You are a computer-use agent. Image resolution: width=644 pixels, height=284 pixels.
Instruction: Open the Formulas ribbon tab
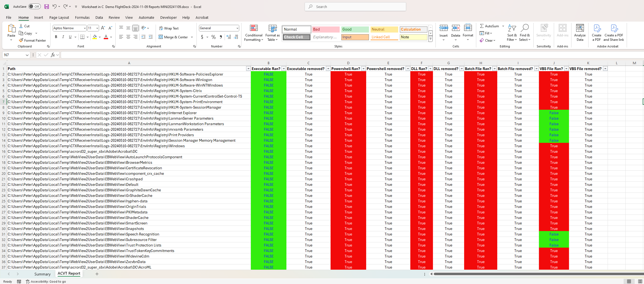point(82,17)
